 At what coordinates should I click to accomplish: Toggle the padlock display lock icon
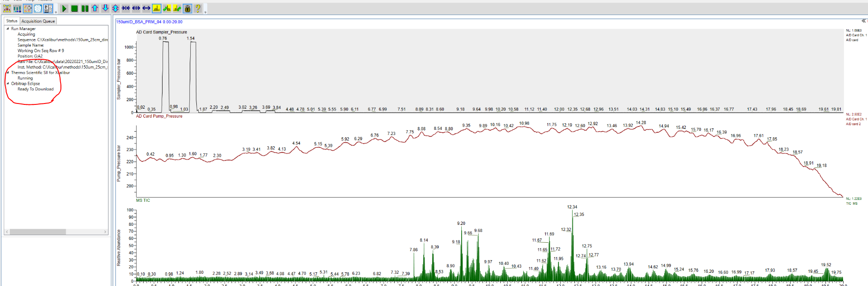coord(188,8)
